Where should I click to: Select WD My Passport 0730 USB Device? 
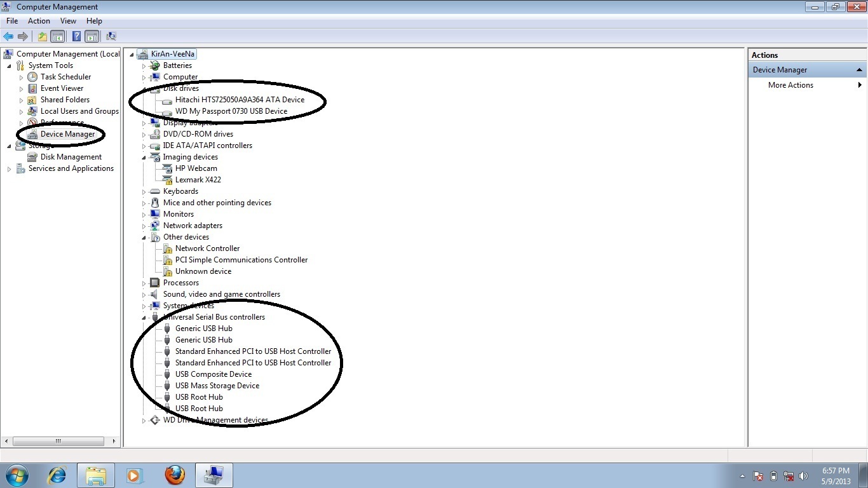231,111
